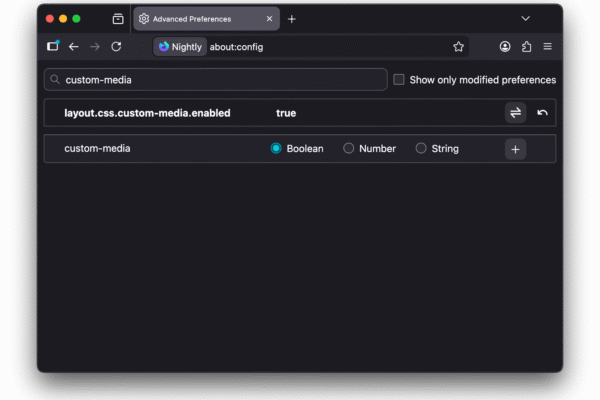Bookmark this page with the star

(458, 47)
